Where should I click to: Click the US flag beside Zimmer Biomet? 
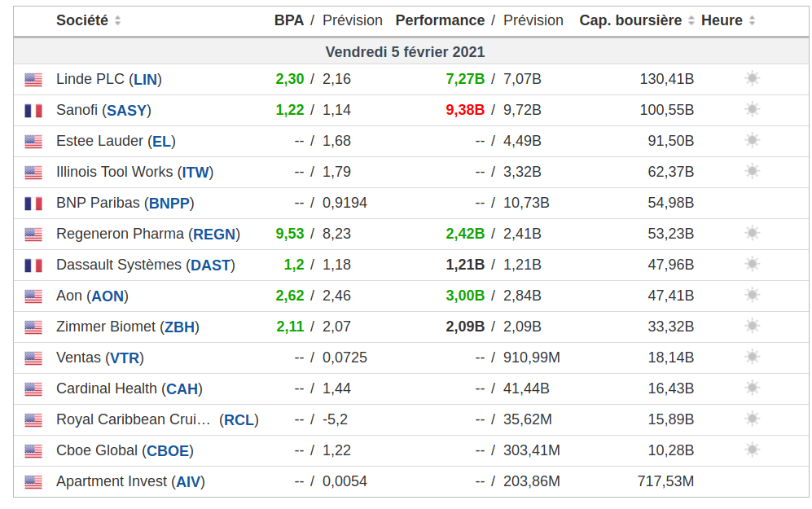[x=33, y=327]
